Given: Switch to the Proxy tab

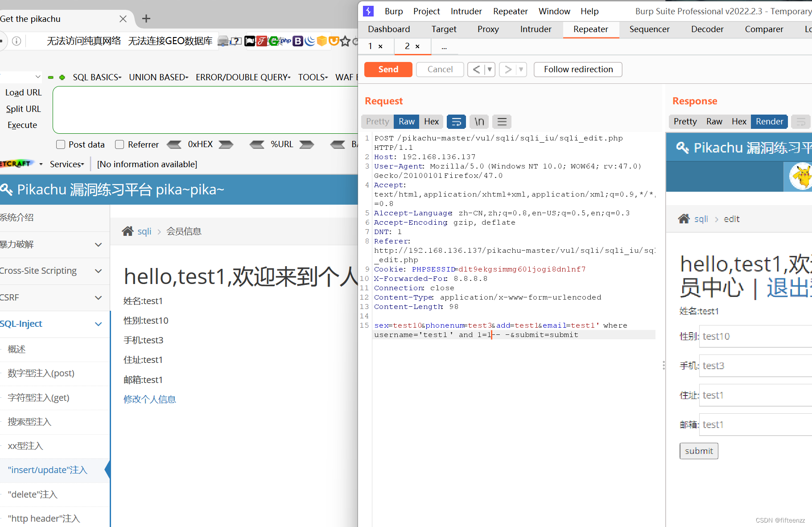Looking at the screenshot, I should tap(488, 29).
